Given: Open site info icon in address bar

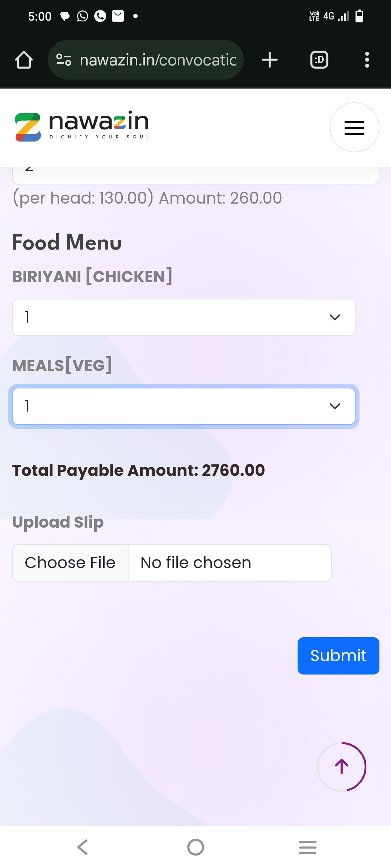Looking at the screenshot, I should tap(64, 60).
